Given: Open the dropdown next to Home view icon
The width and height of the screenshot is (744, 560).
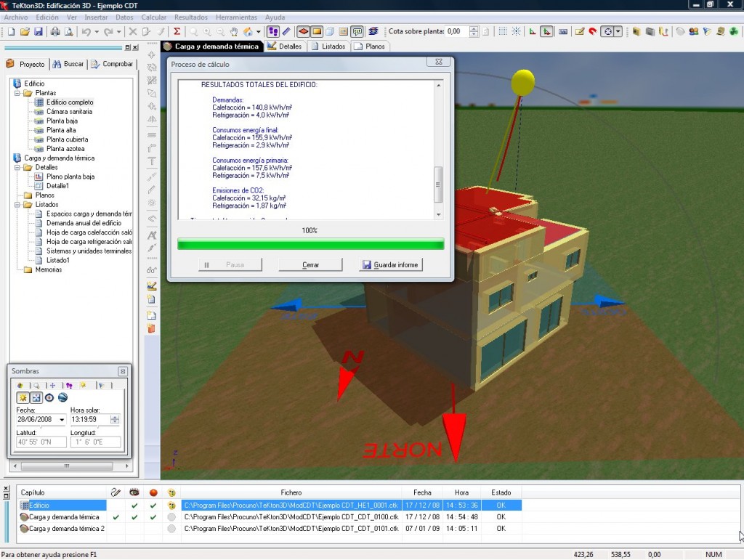Looking at the screenshot, I should [x=259, y=32].
